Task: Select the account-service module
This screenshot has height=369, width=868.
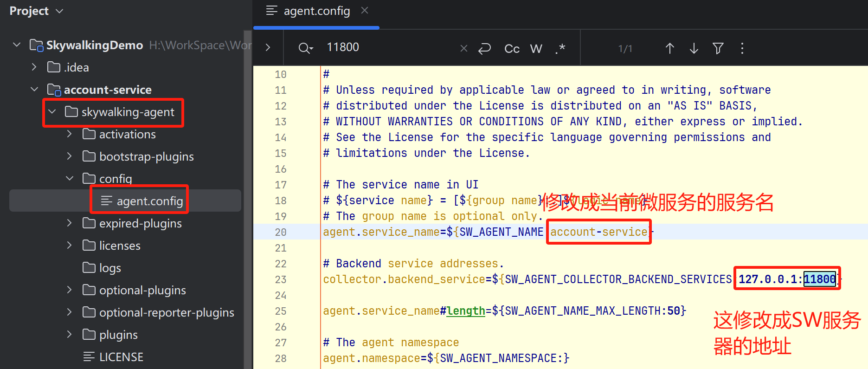Action: (x=108, y=90)
